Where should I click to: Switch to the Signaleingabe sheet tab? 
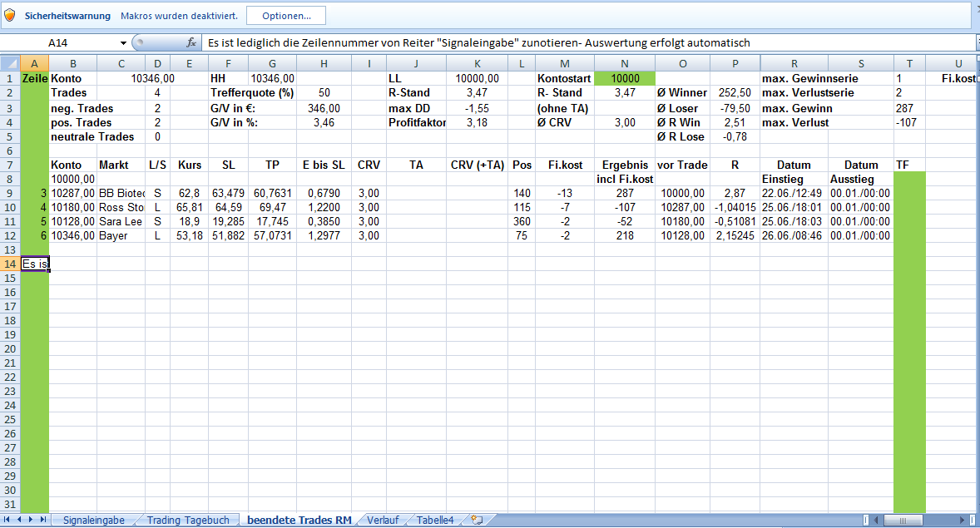94,520
